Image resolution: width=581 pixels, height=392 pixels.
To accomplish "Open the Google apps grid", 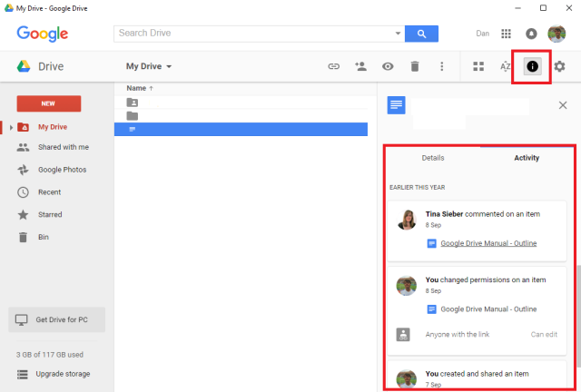I will click(506, 34).
